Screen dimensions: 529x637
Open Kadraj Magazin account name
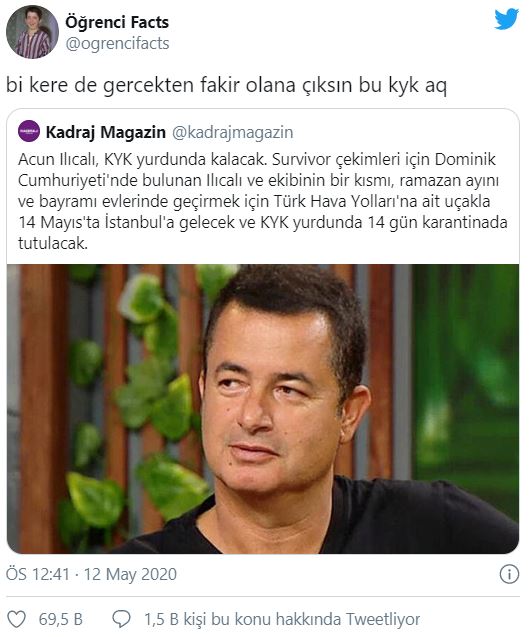[106, 132]
